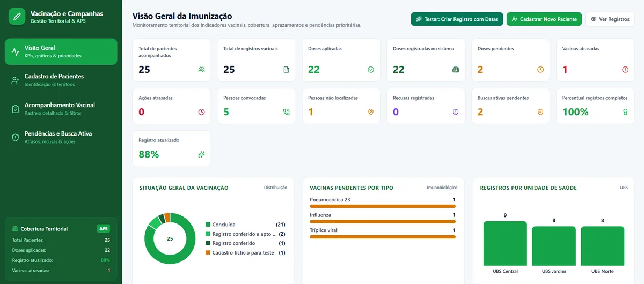Click the pulse icon beside Visão Geral
This screenshot has height=284, width=644.
click(x=16, y=51)
